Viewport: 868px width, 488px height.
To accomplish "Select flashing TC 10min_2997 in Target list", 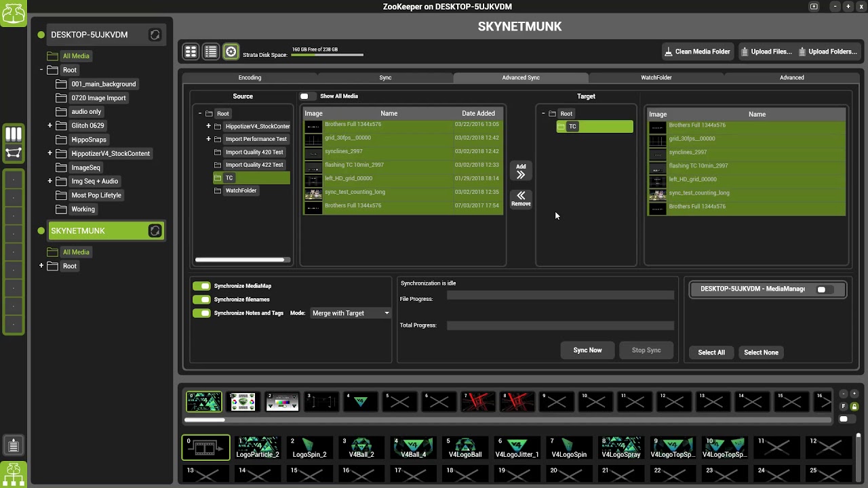I will [747, 166].
